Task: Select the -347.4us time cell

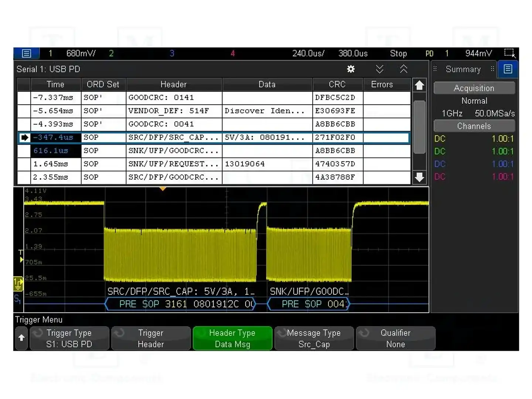Action: 55,137
